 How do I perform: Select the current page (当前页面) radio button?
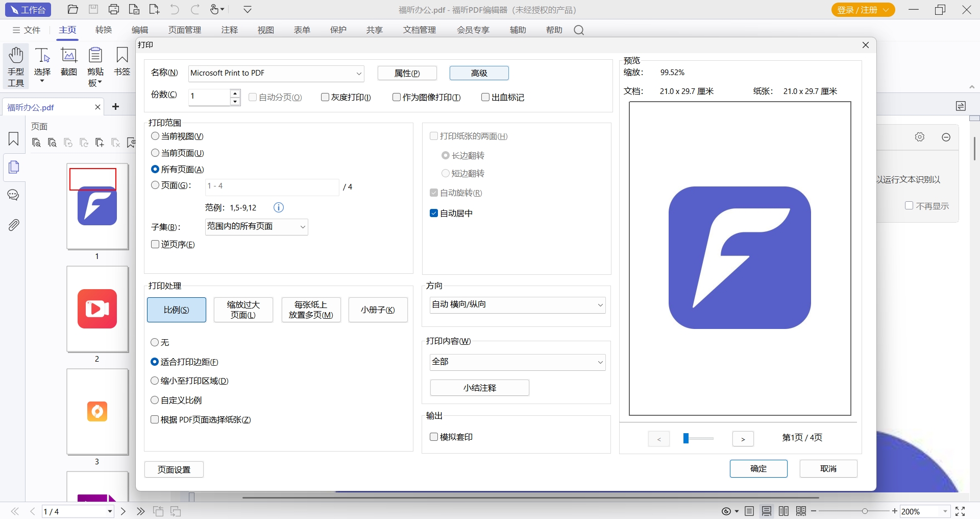point(156,153)
